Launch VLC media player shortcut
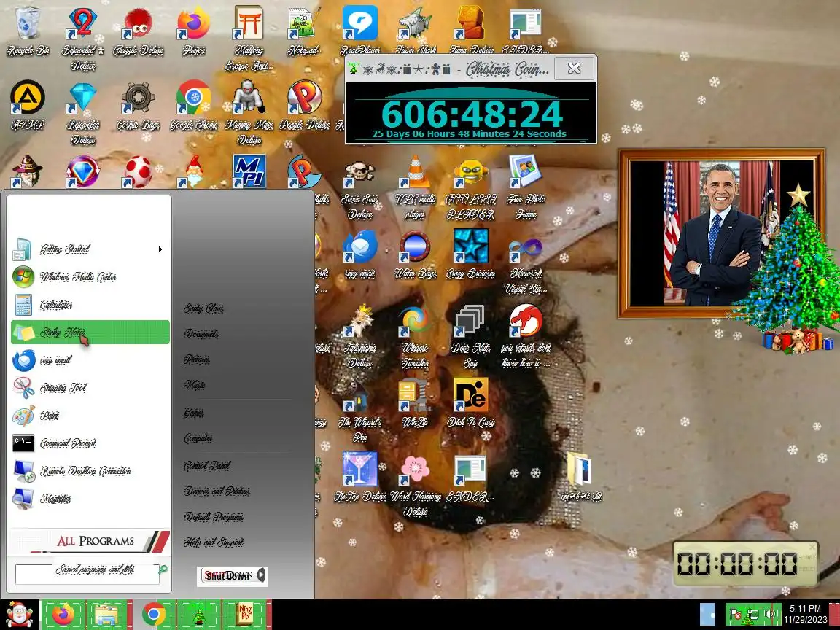This screenshot has width=840, height=630. pos(415,189)
